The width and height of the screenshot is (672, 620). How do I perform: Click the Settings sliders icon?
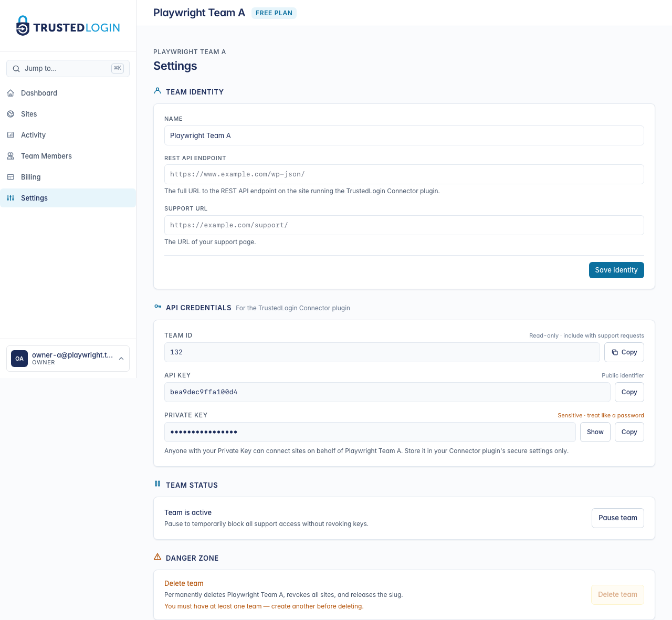(x=10, y=198)
